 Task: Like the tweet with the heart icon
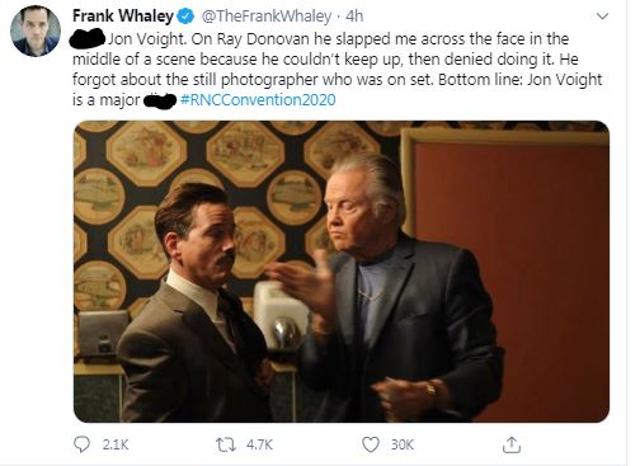pos(371,442)
